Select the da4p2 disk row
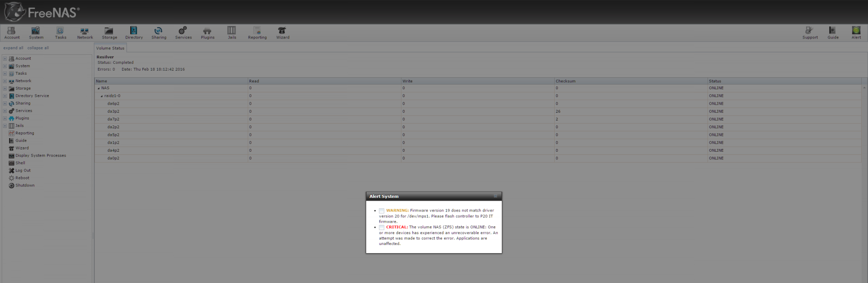The height and width of the screenshot is (283, 868). click(478, 150)
